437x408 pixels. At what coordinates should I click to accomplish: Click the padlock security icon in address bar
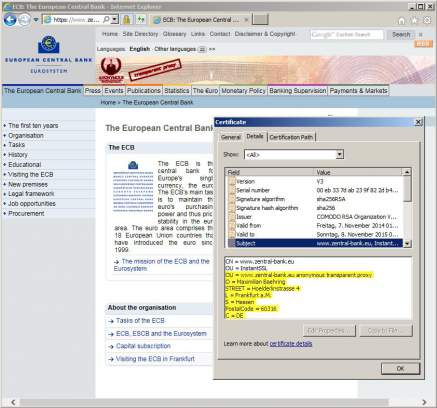(x=127, y=20)
